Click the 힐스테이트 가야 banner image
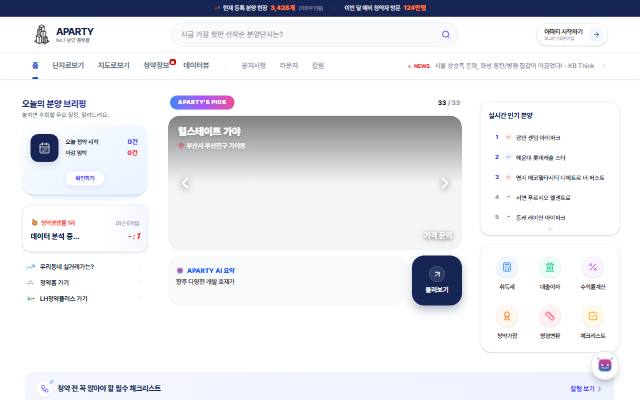This screenshot has height=400, width=640. point(315,183)
